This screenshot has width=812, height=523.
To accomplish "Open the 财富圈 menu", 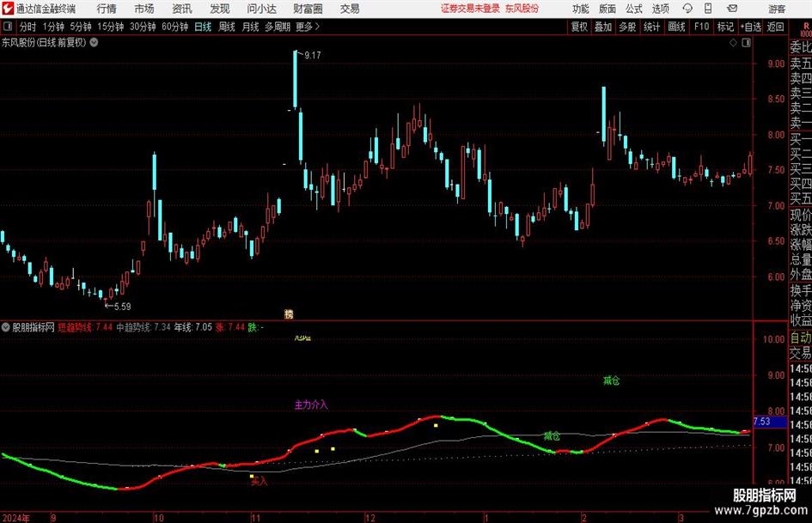I will pos(308,9).
